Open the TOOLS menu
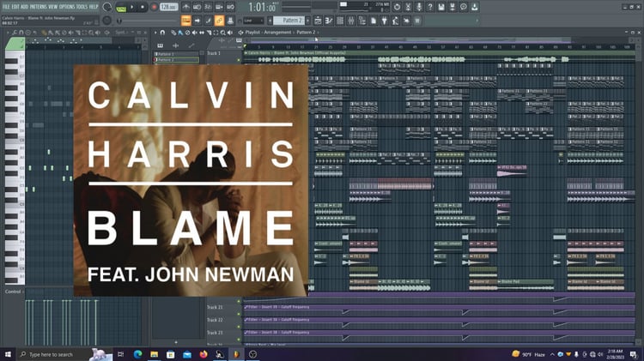 (x=82, y=7)
